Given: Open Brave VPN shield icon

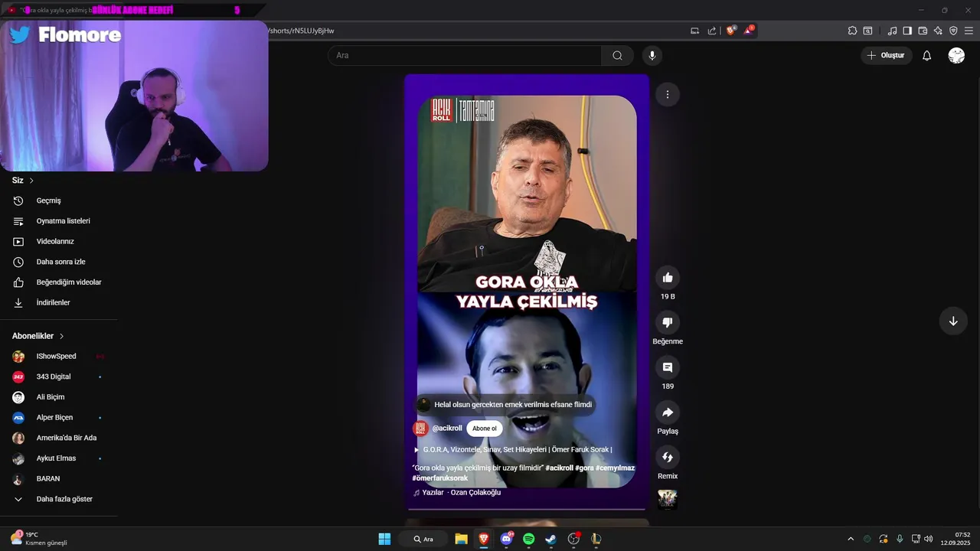Looking at the screenshot, I should [x=953, y=31].
